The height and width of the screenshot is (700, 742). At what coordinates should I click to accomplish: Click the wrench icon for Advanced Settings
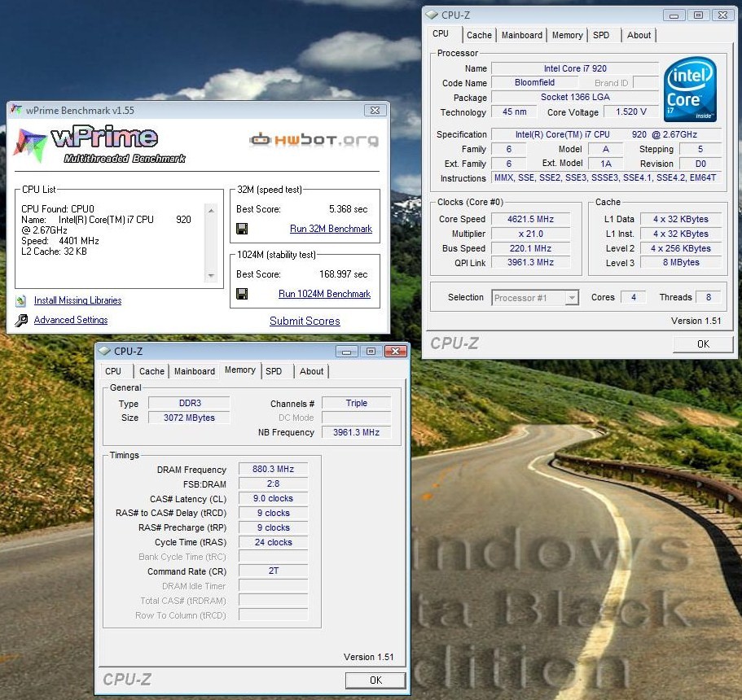coord(21,320)
